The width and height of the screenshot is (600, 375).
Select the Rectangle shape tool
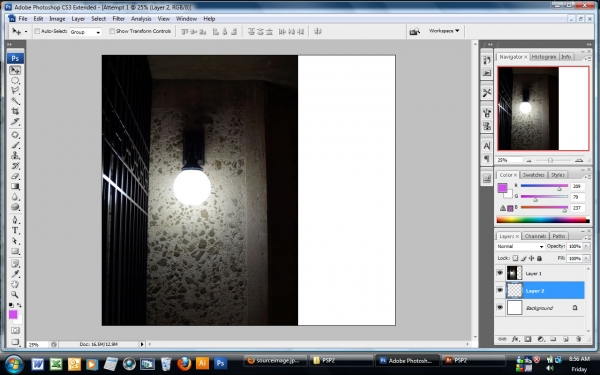15,251
